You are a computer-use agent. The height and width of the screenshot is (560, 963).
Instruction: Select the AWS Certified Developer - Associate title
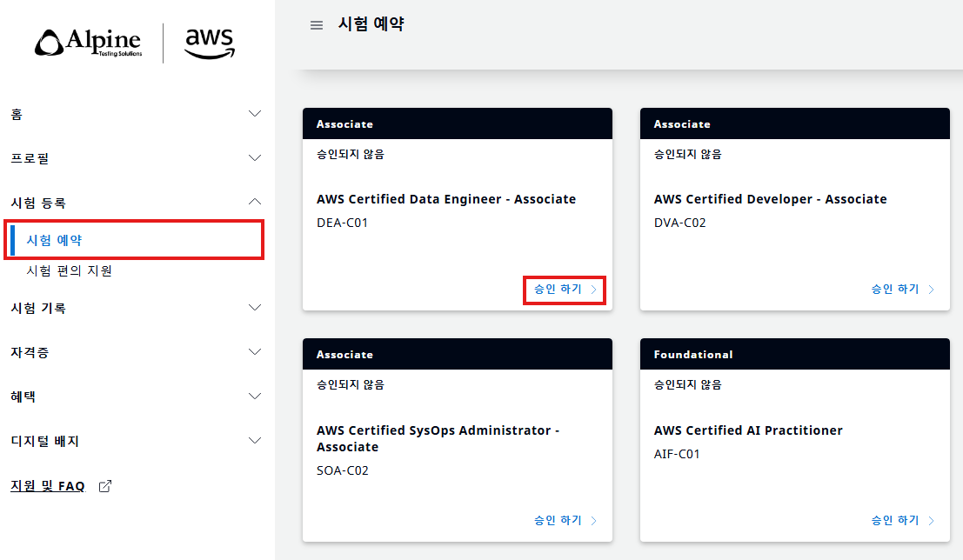point(770,199)
